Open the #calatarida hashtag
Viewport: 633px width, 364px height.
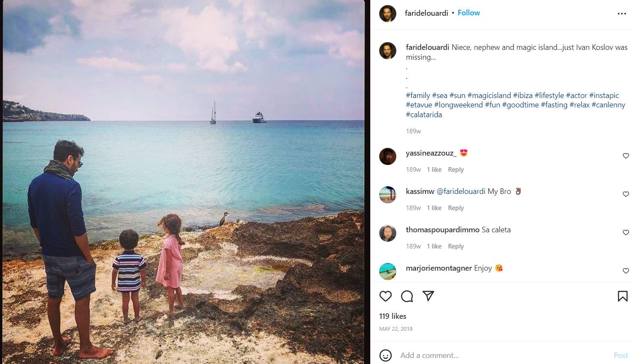pos(424,115)
